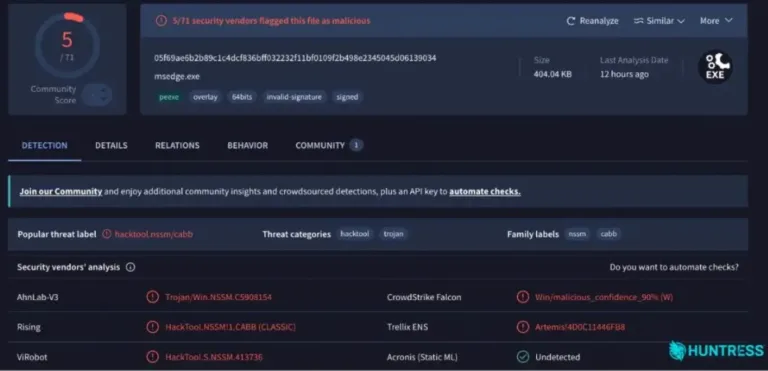768x371 pixels.
Task: Click the msedge.exe file name
Action: coord(177,76)
